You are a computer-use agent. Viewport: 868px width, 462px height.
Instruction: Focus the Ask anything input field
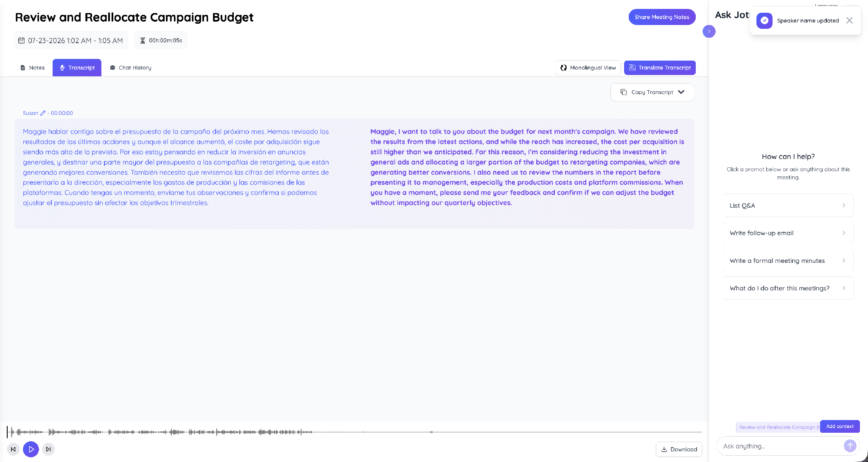[x=781, y=446]
